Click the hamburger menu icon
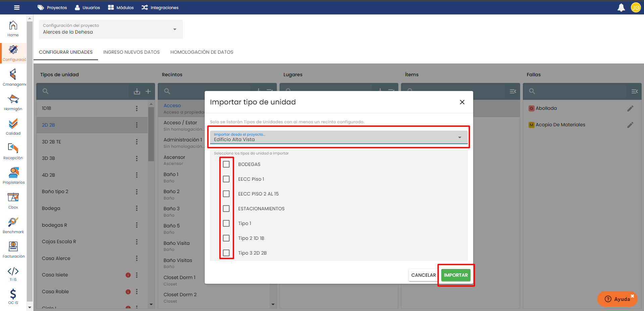 click(17, 7)
